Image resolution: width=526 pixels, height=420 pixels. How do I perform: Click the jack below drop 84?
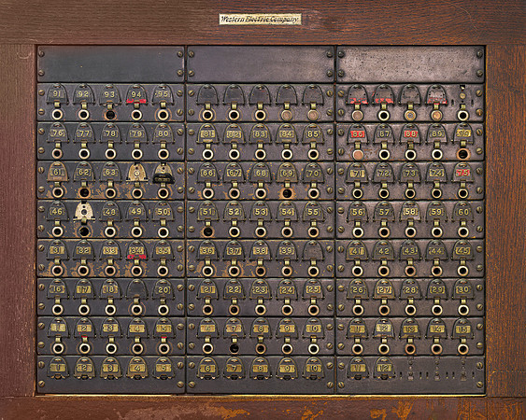click(287, 154)
